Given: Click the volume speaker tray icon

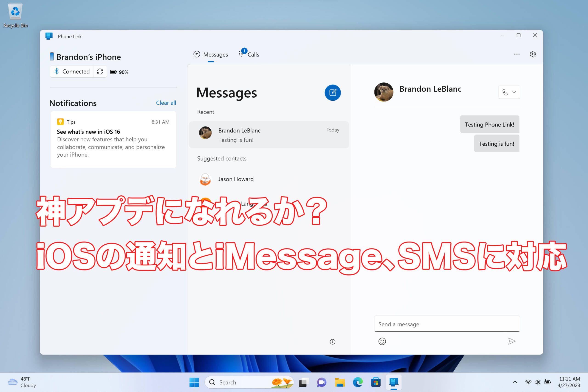Looking at the screenshot, I should 537,382.
